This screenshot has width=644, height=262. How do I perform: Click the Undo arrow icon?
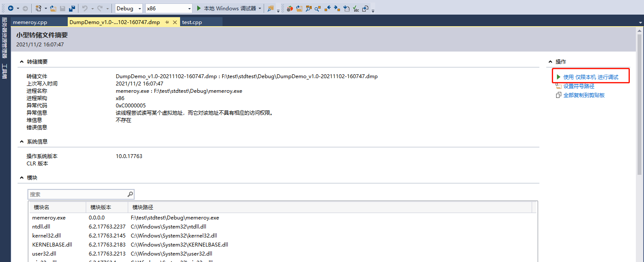(x=85, y=8)
